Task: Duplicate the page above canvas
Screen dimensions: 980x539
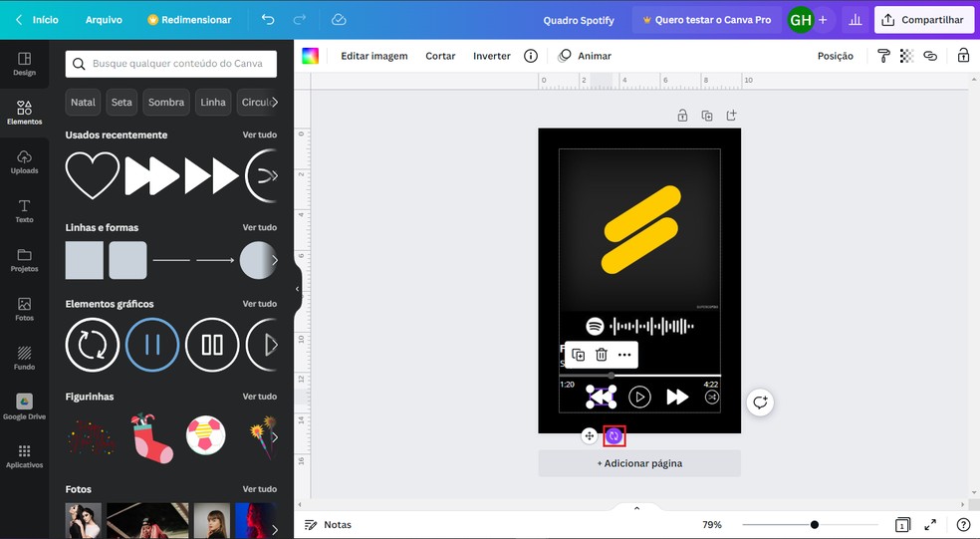Action: click(x=707, y=116)
